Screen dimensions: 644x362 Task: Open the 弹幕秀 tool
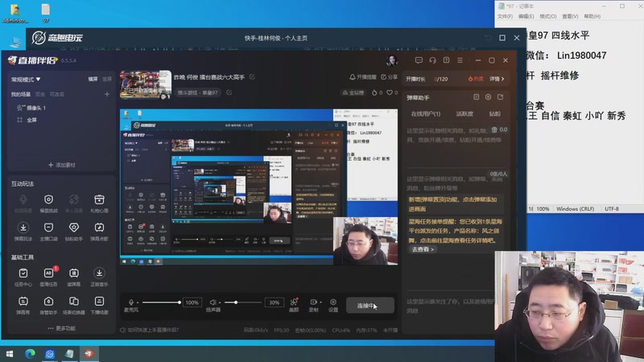tap(23, 306)
